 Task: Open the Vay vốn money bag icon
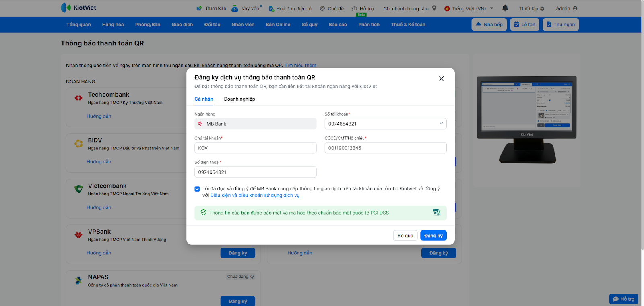pyautogui.click(x=235, y=8)
